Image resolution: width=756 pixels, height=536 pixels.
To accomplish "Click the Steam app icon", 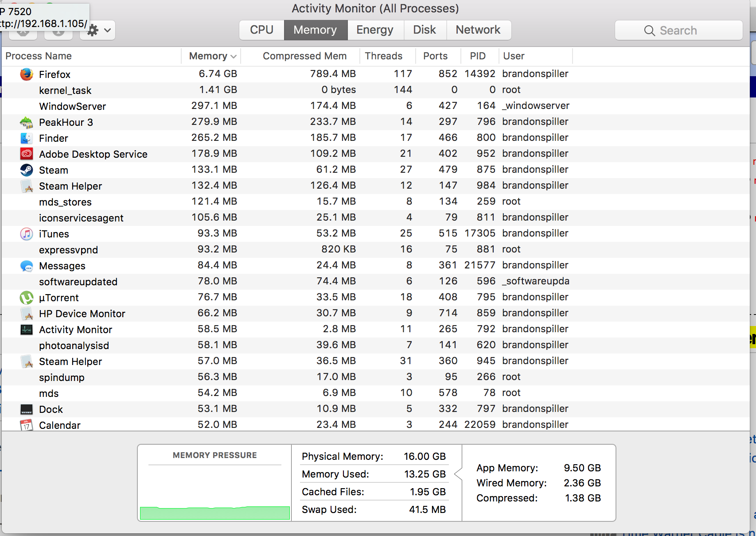I will coord(27,170).
